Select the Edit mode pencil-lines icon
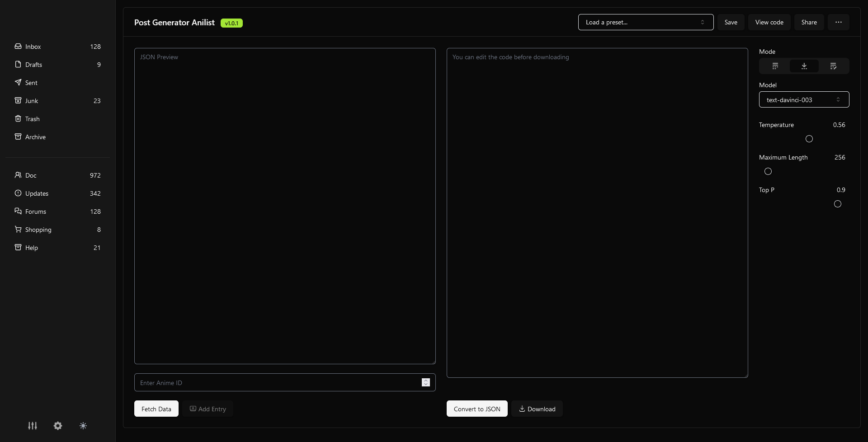This screenshot has width=868, height=442. [x=833, y=66]
